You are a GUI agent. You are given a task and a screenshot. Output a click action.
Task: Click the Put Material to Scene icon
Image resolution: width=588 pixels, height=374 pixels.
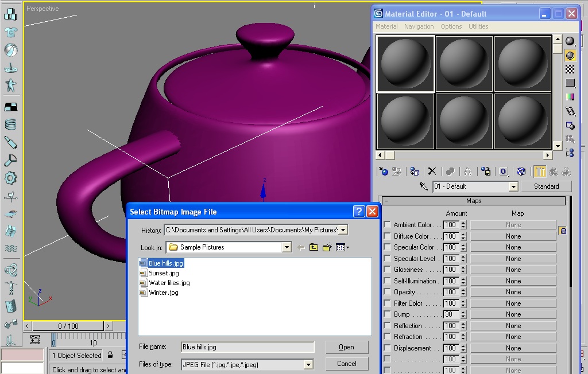tap(396, 171)
